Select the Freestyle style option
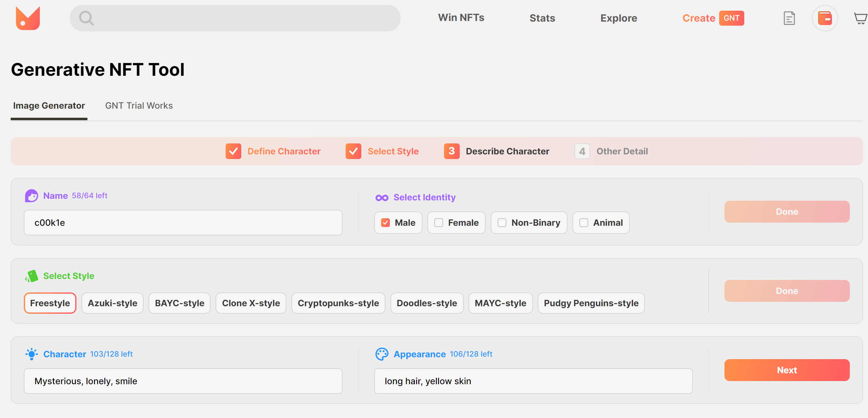The width and height of the screenshot is (868, 418). pyautogui.click(x=50, y=303)
